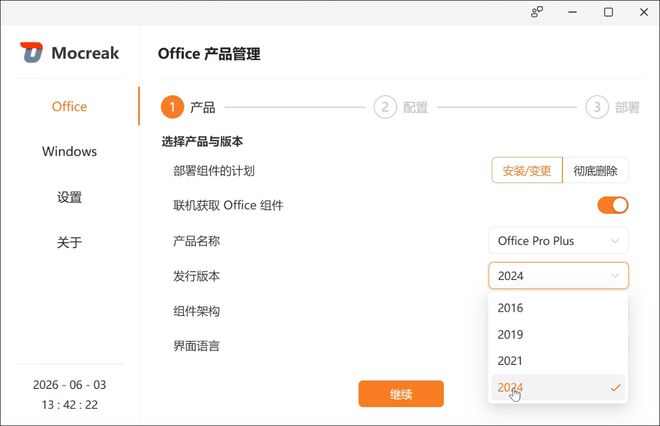Click the Mocreak brand name
Viewport: 660px width, 426px height.
coord(85,53)
